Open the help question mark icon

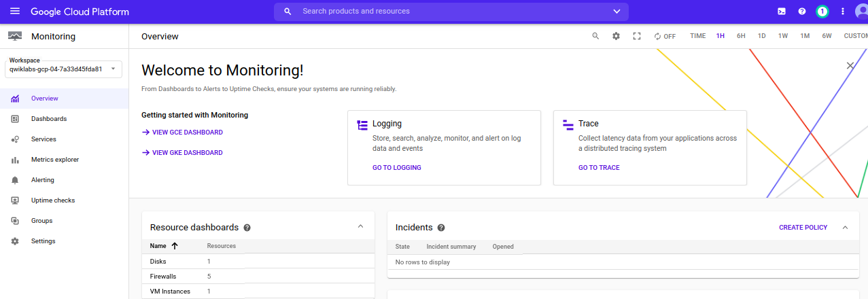(x=802, y=12)
